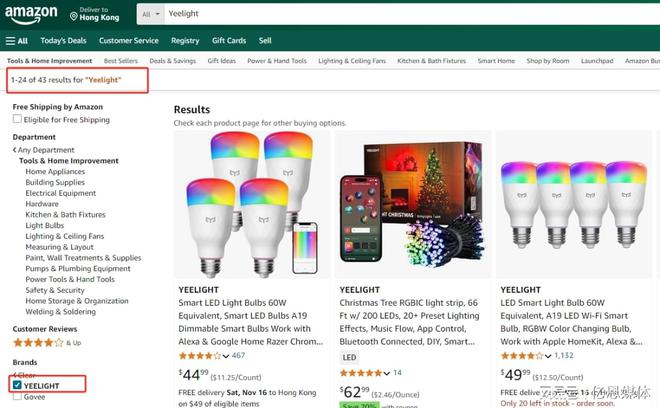Enable Eligible for Free Shipping checkbox

pos(17,120)
